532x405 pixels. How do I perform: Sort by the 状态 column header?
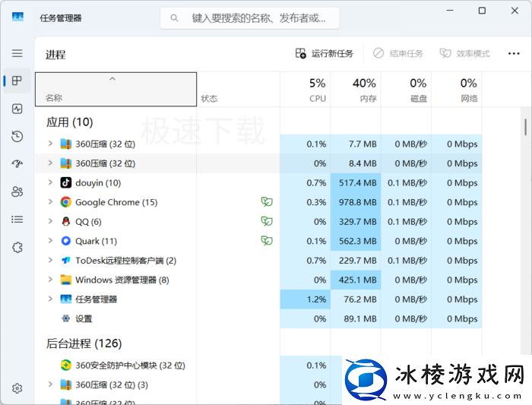pos(238,89)
